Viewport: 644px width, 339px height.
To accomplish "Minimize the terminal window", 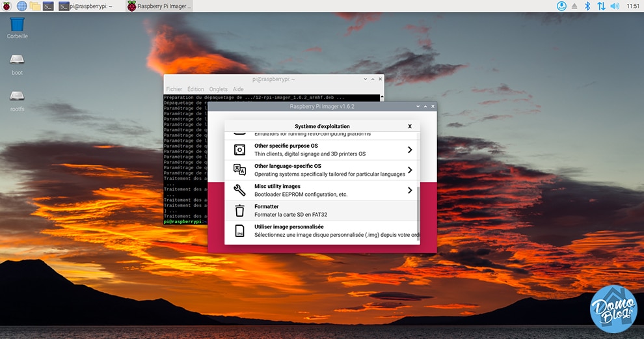I will click(366, 79).
